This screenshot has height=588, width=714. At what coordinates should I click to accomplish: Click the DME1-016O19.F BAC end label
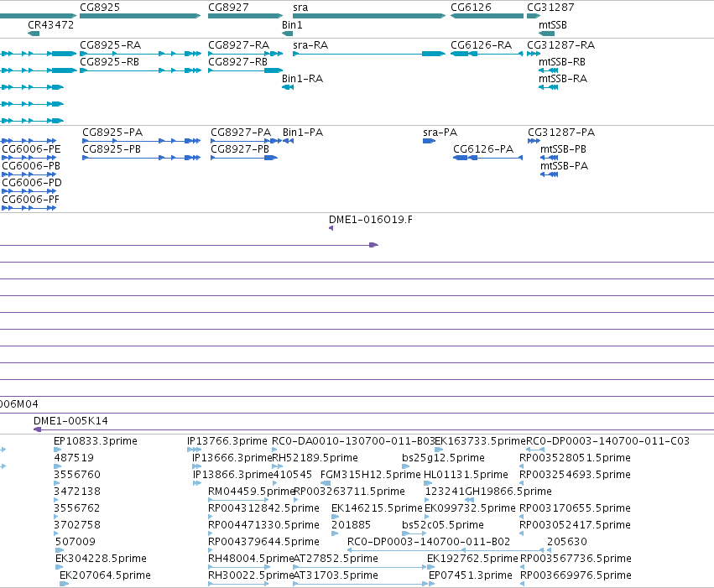(371, 220)
